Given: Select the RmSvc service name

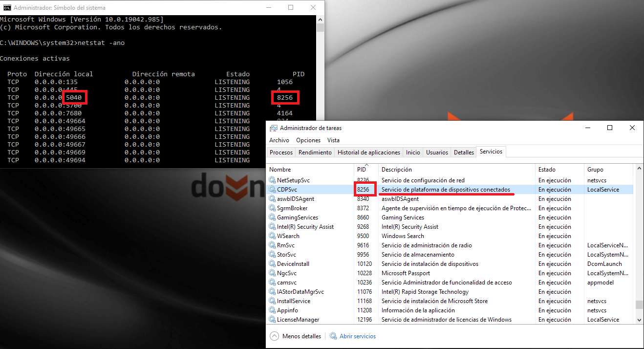Looking at the screenshot, I should point(286,245).
